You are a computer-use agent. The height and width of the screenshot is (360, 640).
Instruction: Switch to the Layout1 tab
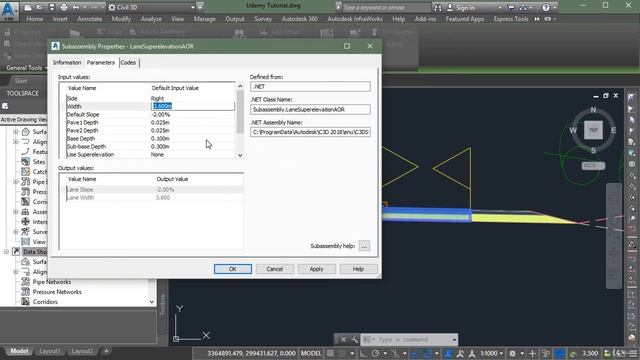(x=50, y=351)
